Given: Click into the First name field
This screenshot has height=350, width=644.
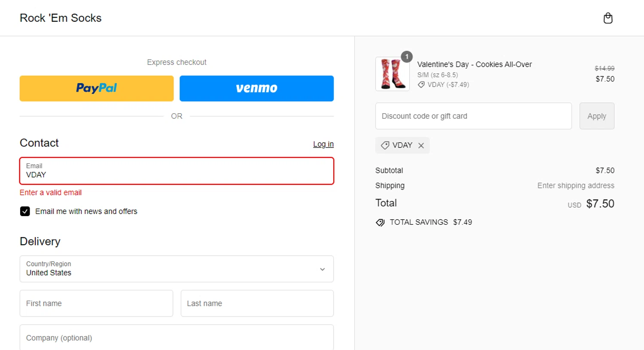Looking at the screenshot, I should [96, 303].
